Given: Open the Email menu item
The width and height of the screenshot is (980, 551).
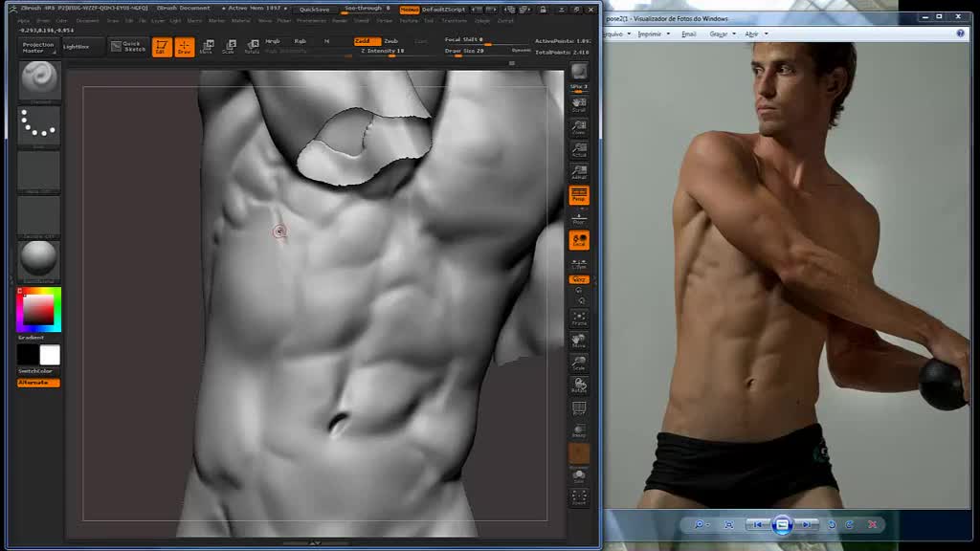Looking at the screenshot, I should [688, 33].
